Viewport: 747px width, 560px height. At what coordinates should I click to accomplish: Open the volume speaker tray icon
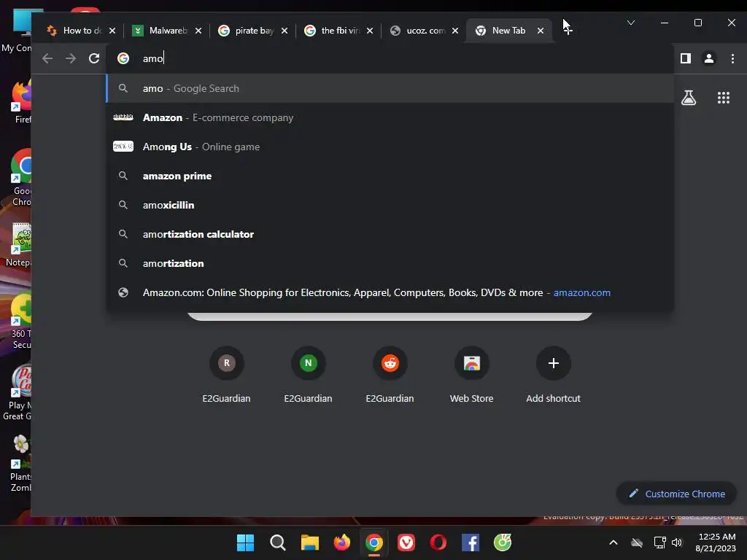(677, 542)
